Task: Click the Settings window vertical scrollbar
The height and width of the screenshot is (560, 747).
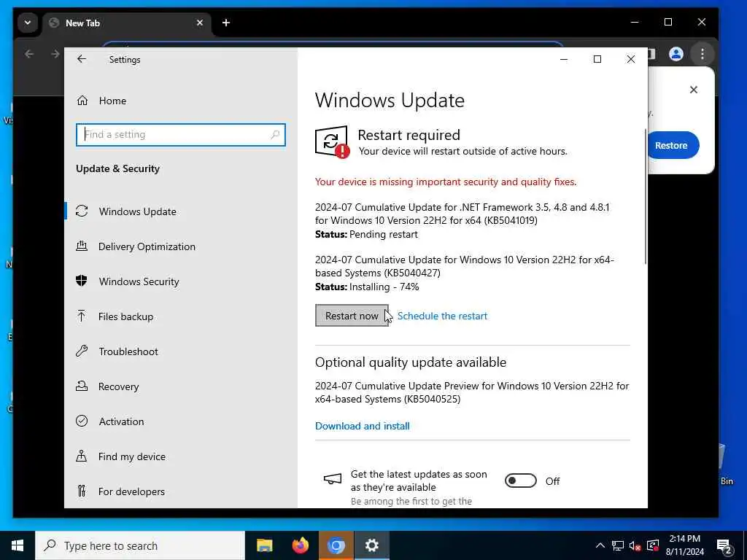Action: (645, 196)
